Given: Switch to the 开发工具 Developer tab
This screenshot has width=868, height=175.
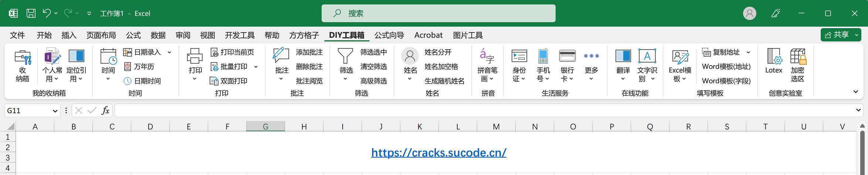Looking at the screenshot, I should 240,35.
